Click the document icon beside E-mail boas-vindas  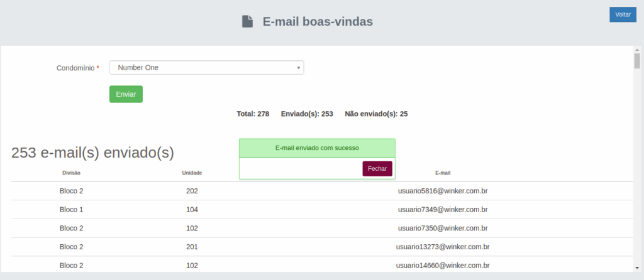(x=247, y=21)
